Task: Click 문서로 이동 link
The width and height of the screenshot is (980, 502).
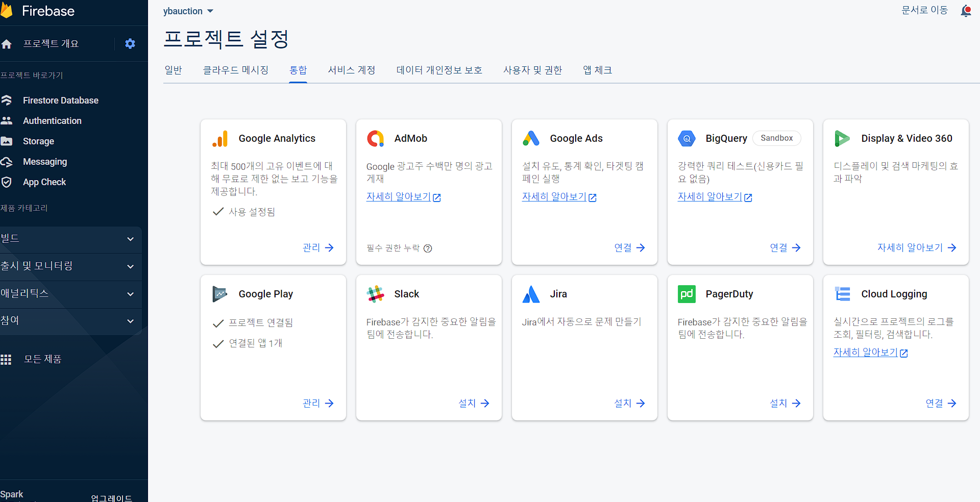Action: pos(925,10)
